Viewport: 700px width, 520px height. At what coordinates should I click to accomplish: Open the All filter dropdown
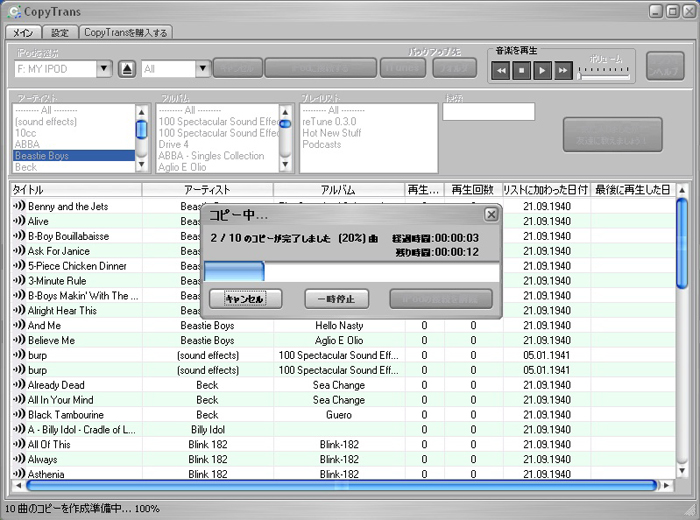click(203, 69)
